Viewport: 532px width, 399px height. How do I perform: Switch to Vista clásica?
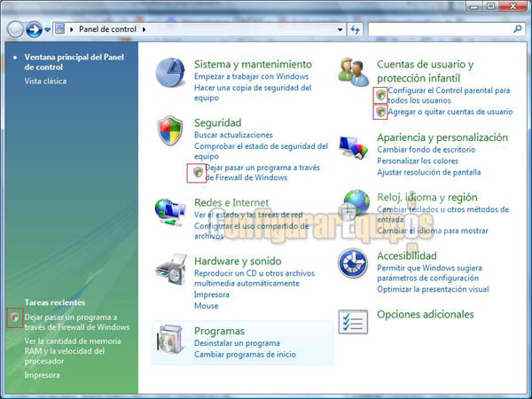click(45, 81)
